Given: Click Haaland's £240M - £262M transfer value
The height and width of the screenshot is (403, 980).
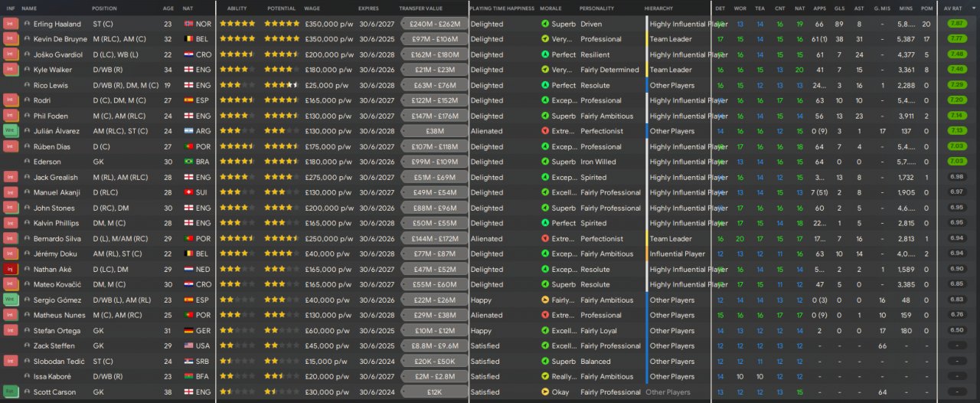Looking at the screenshot, I should click(434, 24).
